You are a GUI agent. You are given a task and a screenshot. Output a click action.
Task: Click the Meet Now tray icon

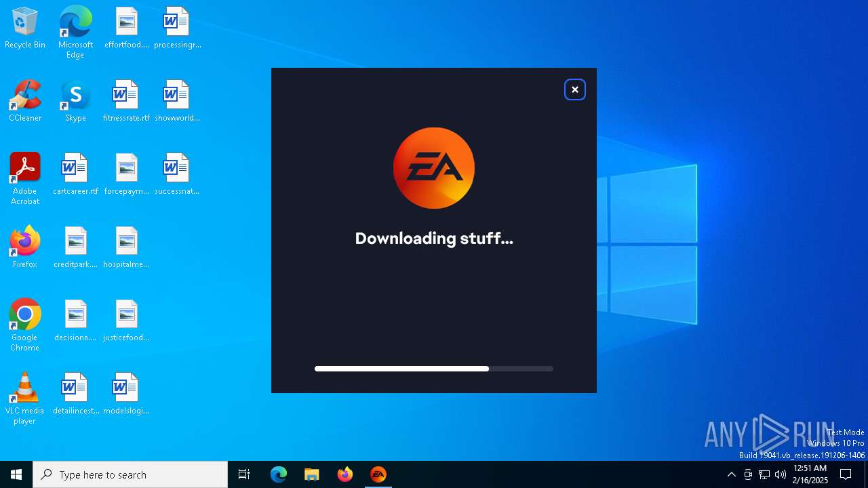pos(748,474)
